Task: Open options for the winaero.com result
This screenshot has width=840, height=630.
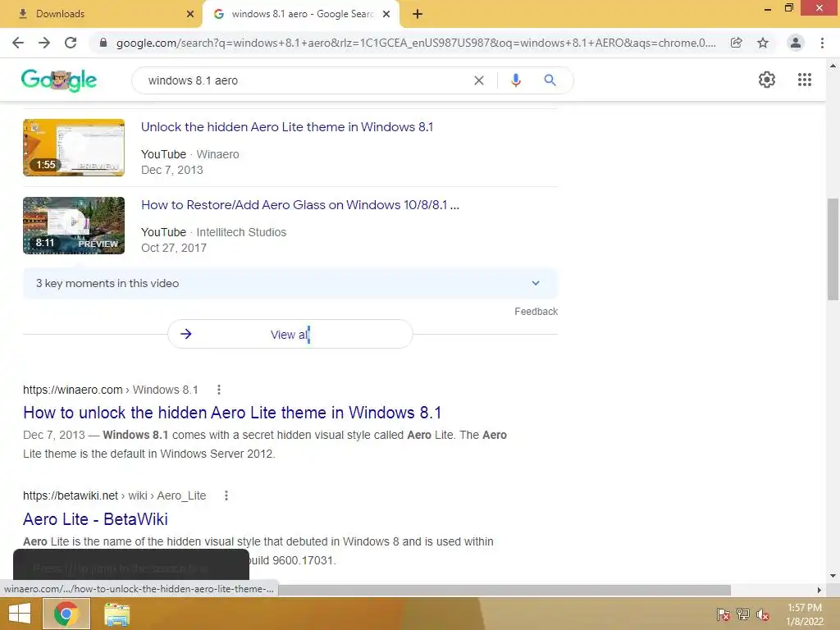Action: (x=218, y=390)
